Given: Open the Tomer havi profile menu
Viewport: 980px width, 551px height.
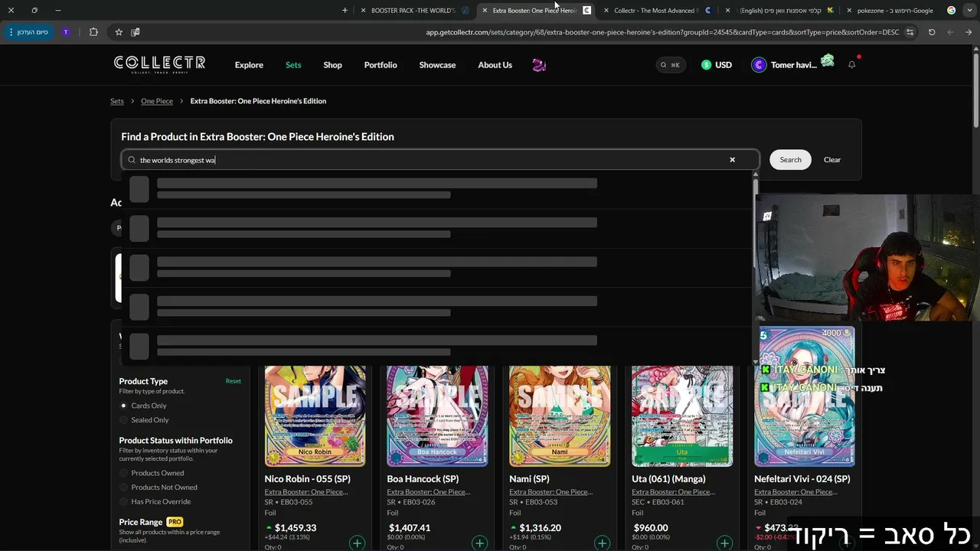Looking at the screenshot, I should (x=785, y=65).
